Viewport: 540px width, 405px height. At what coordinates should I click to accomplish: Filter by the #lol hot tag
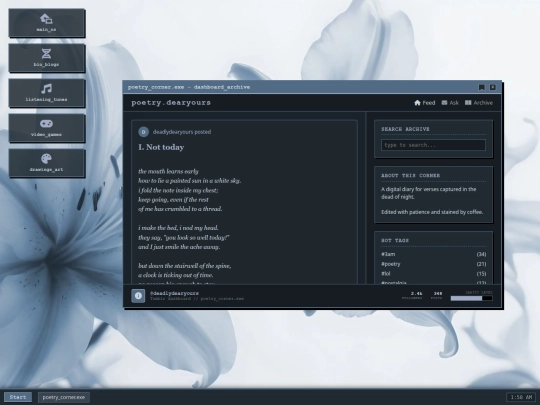tap(386, 273)
